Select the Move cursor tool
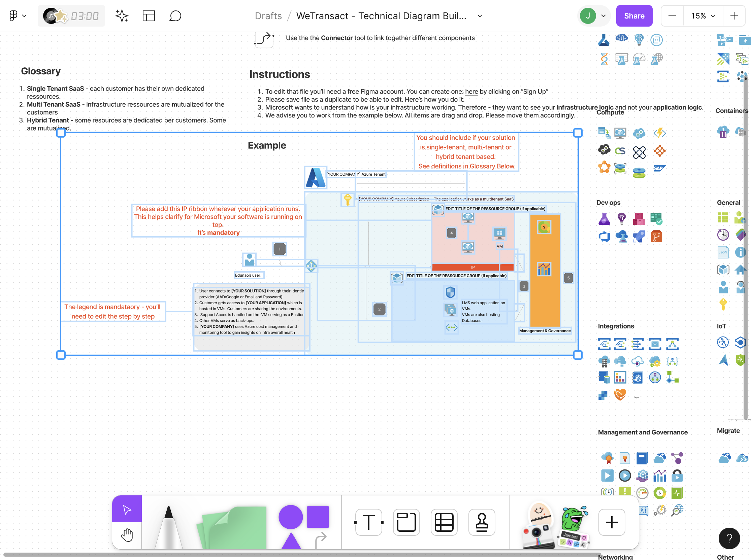The image size is (751, 560). click(127, 509)
